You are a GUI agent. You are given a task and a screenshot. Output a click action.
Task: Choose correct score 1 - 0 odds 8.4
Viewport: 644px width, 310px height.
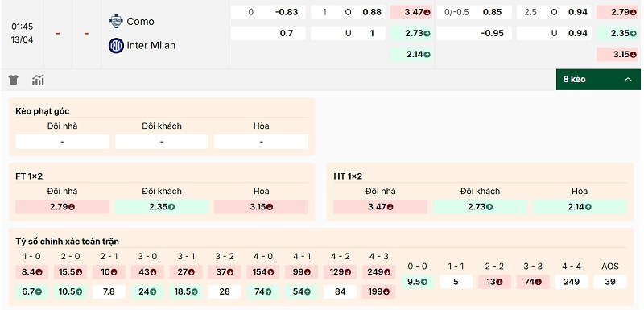[x=31, y=272]
